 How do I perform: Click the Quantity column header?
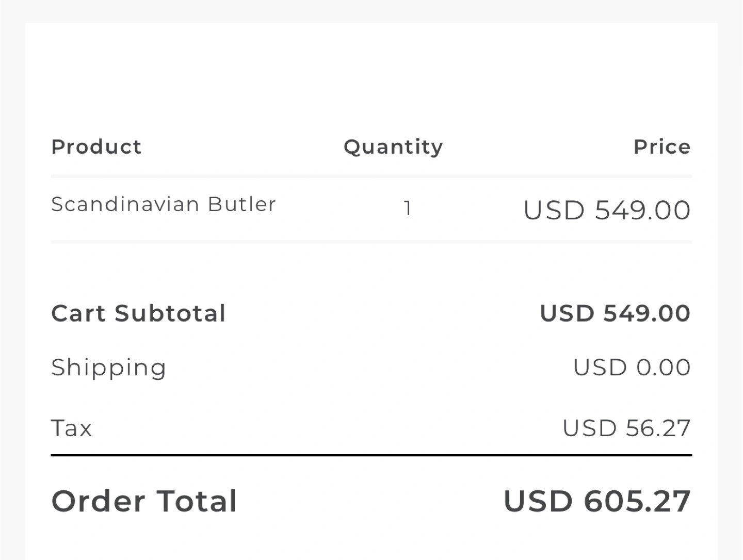coord(393,148)
